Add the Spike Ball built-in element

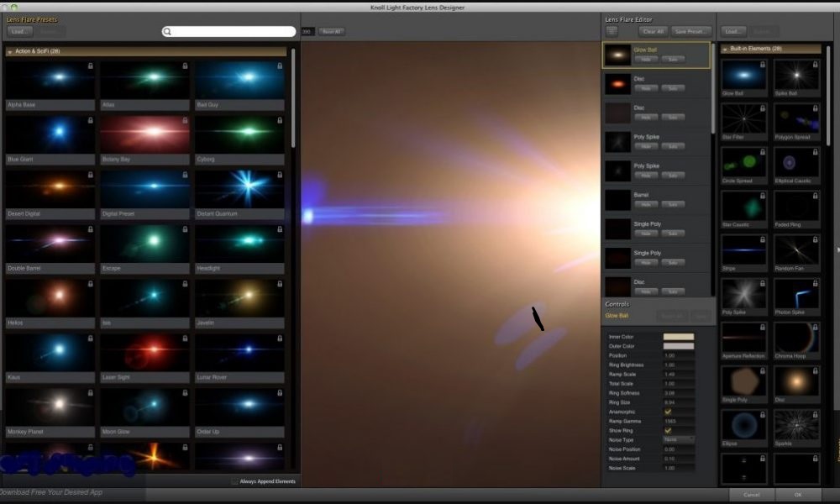click(x=796, y=75)
